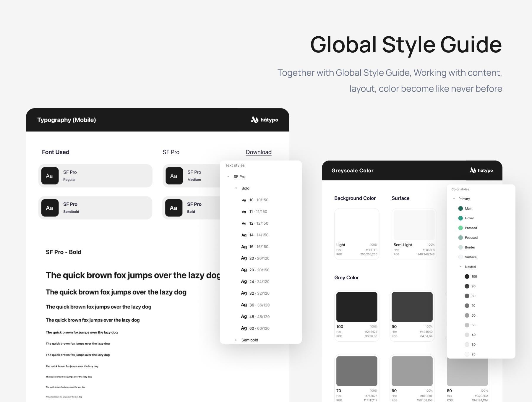Click the grey 90 color swatch card
This screenshot has height=402, width=532.
(x=412, y=316)
